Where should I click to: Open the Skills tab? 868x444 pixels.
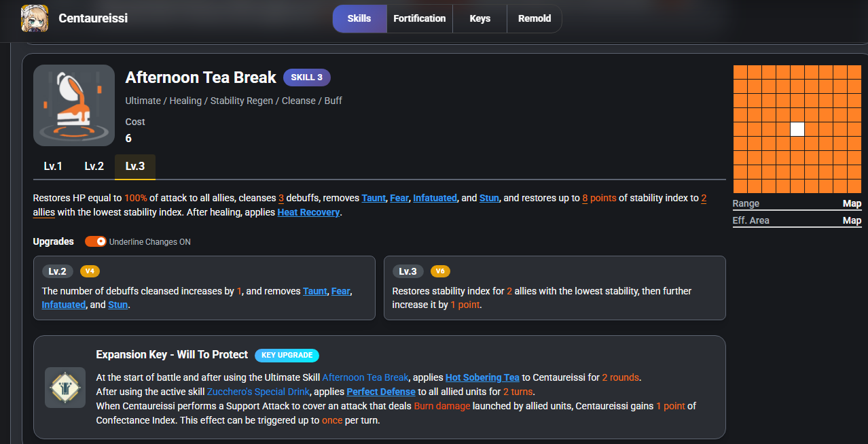tap(359, 18)
